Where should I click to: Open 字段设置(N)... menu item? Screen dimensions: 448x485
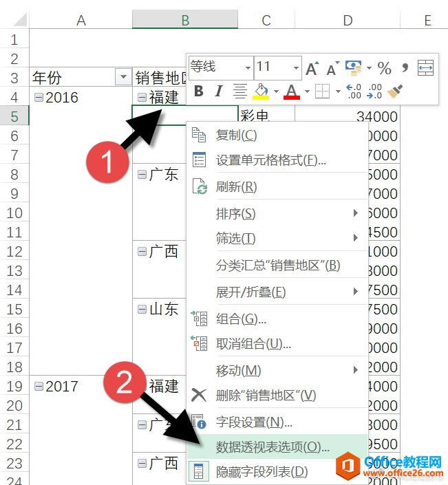[x=277, y=422]
